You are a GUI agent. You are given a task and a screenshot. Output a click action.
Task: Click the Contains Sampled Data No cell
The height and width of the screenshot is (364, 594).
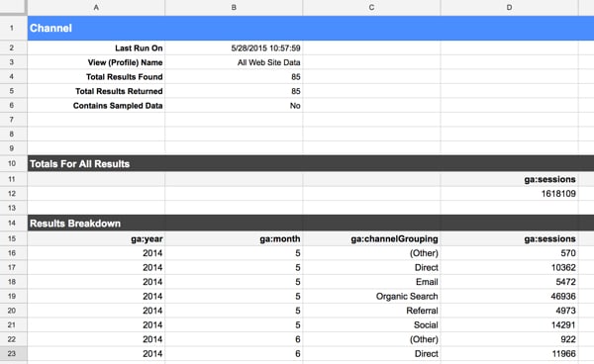[234, 106]
